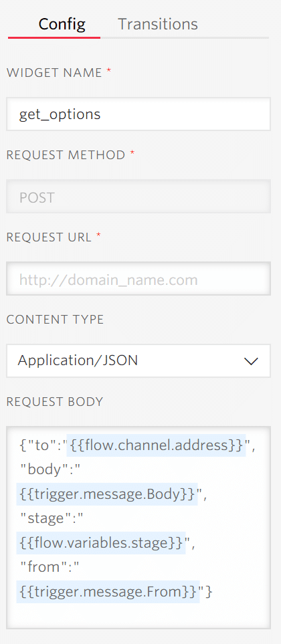Click the REQUEST BODY label
This screenshot has width=281, height=644.
coord(55,401)
